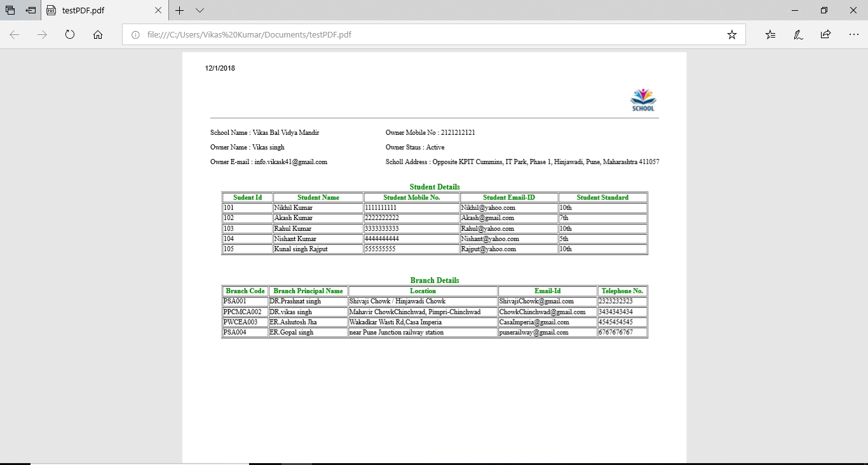Refresh the testPDF.pdf page
This screenshot has width=868, height=465.
(x=69, y=34)
